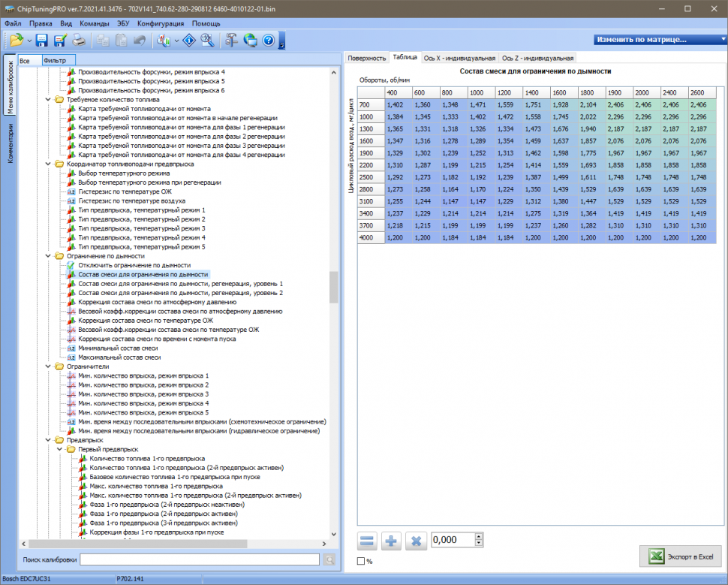Image resolution: width=728 pixels, height=585 pixels.
Task: Click the hammer settings tool icon
Action: 231,40
